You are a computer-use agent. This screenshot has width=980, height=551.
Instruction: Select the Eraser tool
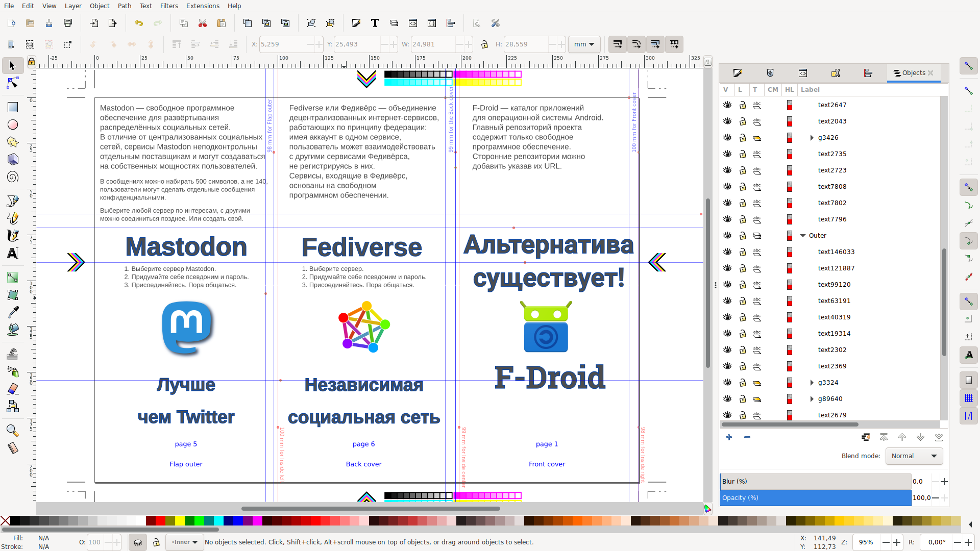[12, 389]
